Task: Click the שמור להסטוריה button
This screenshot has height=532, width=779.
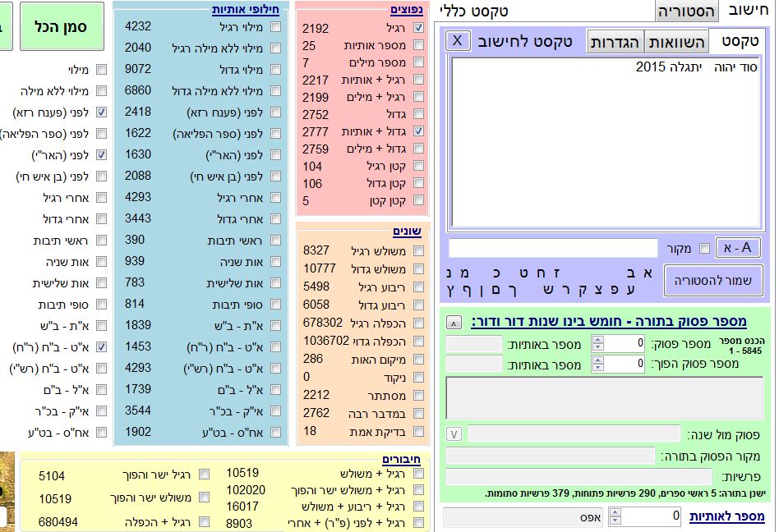Action: 713,280
